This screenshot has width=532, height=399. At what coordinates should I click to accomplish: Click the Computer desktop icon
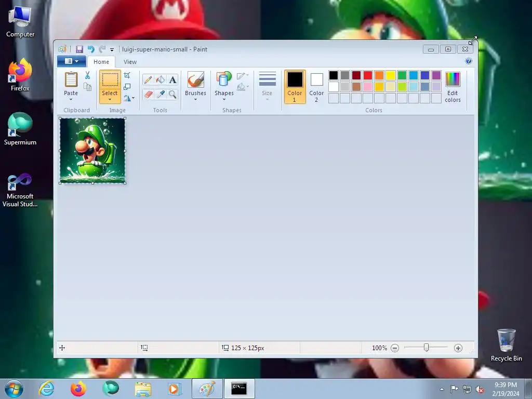click(20, 22)
